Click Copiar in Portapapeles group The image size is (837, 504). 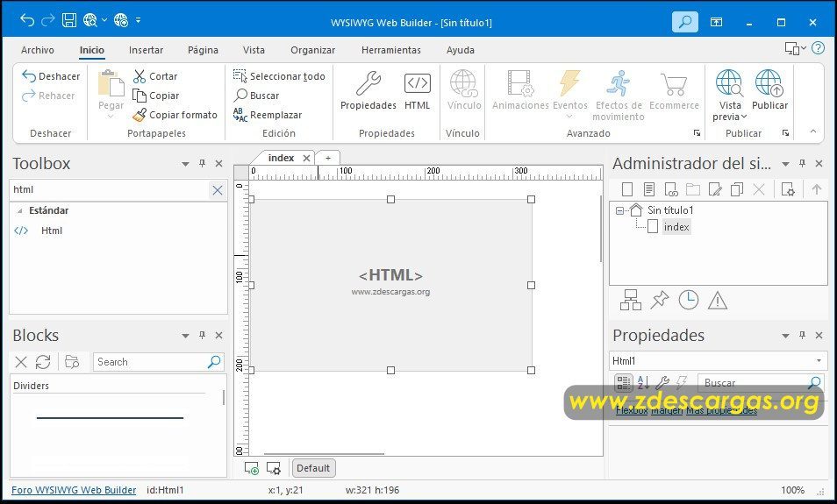(155, 96)
